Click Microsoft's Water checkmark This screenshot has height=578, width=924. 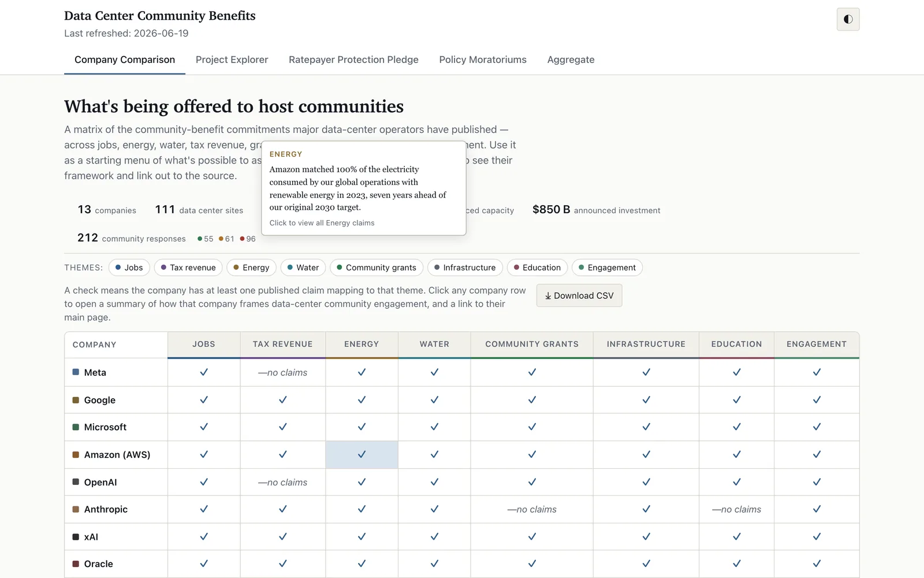click(x=434, y=427)
